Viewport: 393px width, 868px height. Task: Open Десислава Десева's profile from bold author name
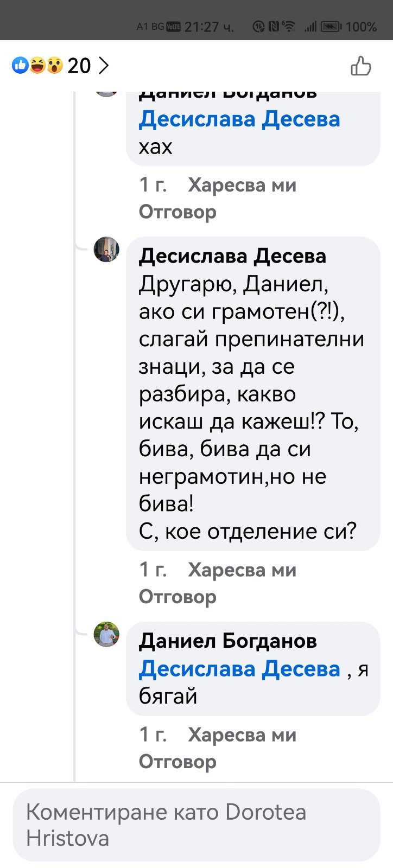pyautogui.click(x=232, y=256)
